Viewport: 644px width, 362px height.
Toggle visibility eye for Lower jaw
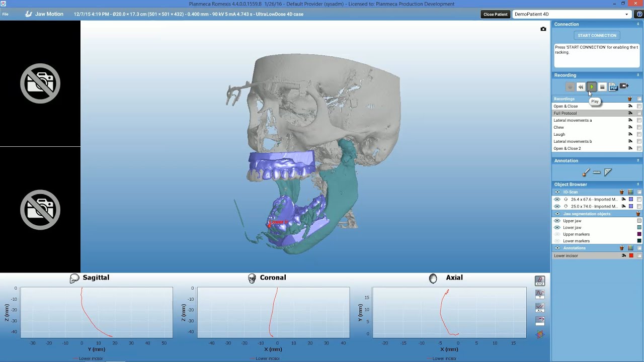click(557, 227)
